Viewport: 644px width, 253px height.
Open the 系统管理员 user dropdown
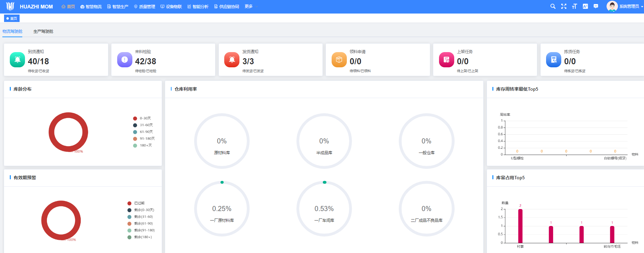point(625,6)
